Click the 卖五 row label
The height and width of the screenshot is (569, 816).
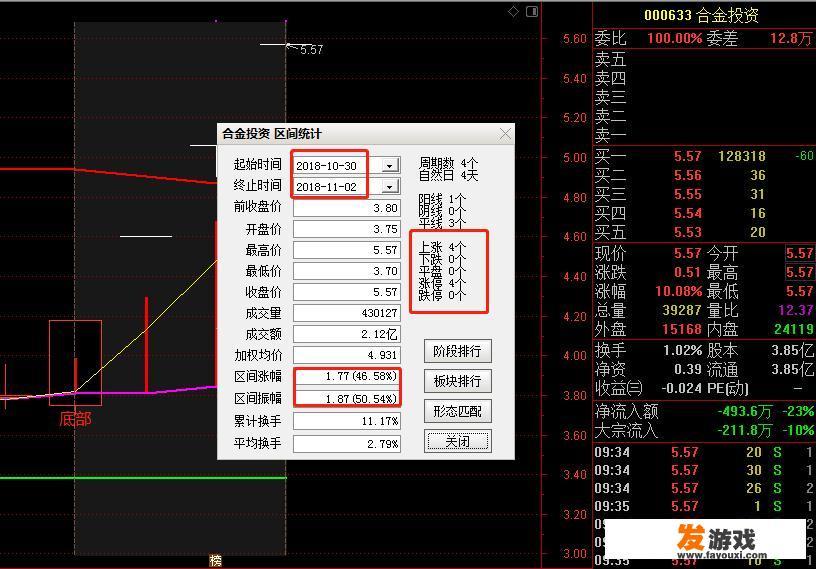tap(610, 59)
